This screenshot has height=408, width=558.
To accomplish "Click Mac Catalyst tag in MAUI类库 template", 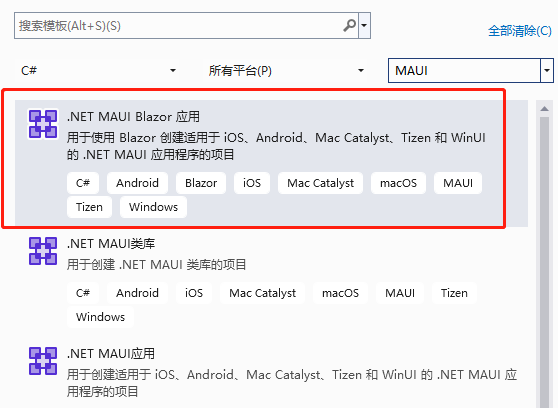I will (x=262, y=293).
